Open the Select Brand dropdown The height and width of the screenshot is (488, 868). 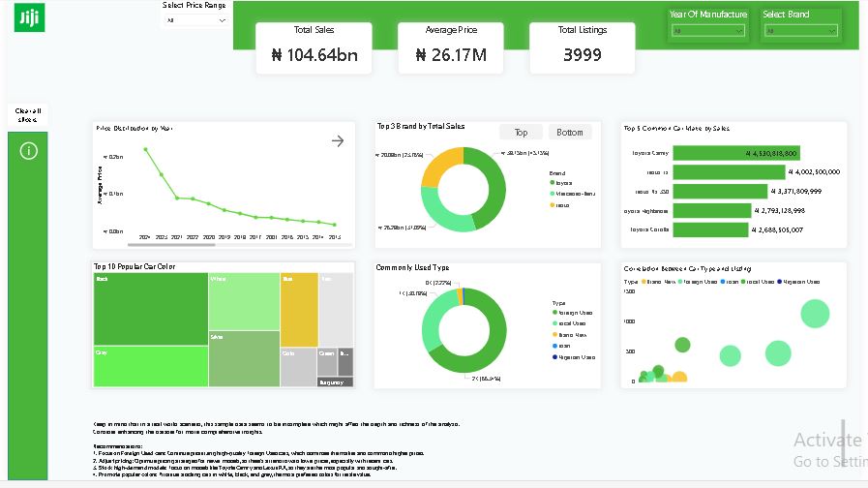(800, 31)
